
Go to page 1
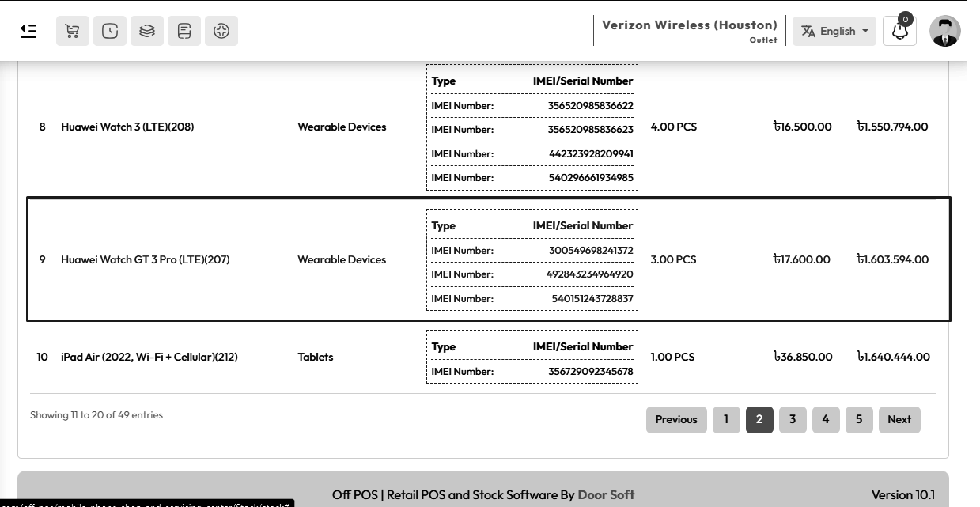coord(726,419)
